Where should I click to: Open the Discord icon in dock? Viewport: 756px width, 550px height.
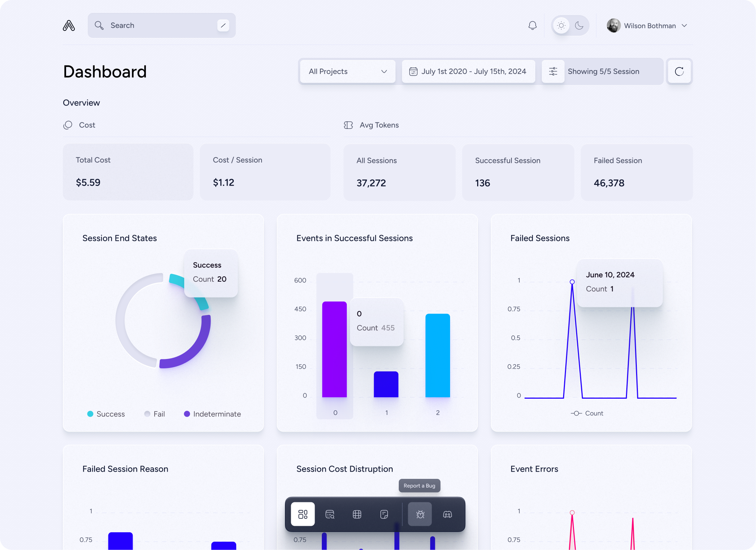coord(448,514)
